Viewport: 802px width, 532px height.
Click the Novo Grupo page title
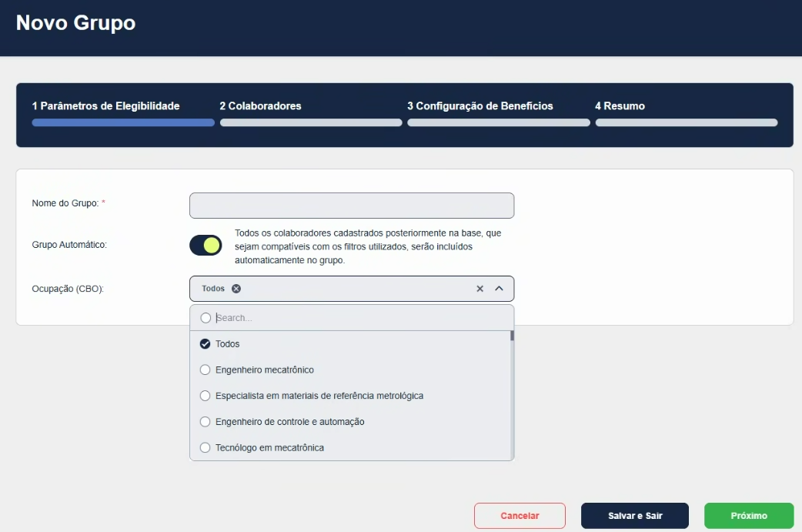click(x=75, y=22)
